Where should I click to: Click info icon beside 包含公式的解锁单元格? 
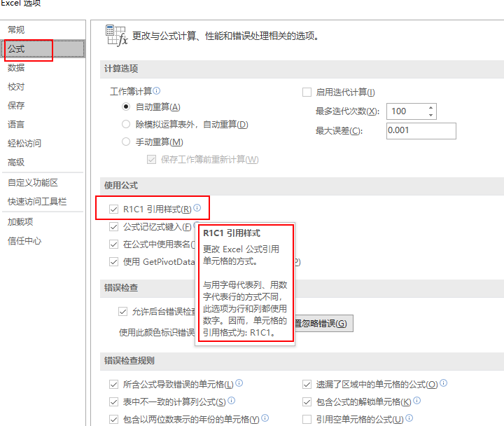[417, 401]
